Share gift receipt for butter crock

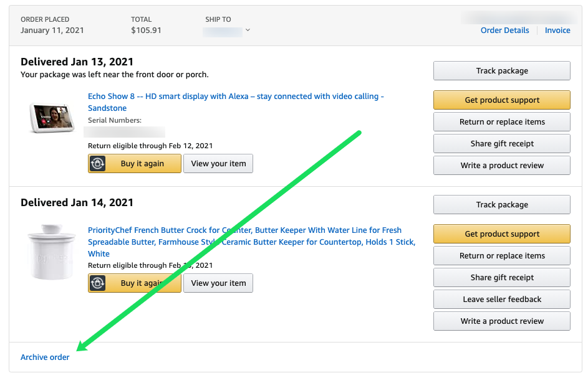(502, 278)
